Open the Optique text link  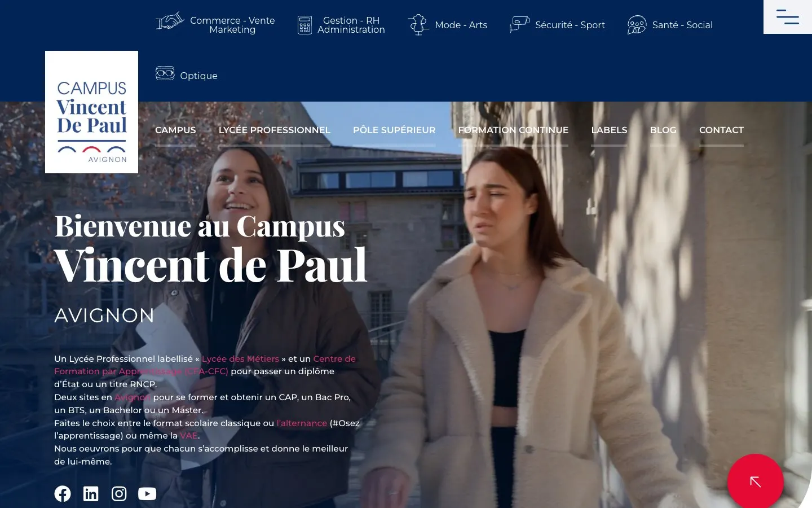198,76
